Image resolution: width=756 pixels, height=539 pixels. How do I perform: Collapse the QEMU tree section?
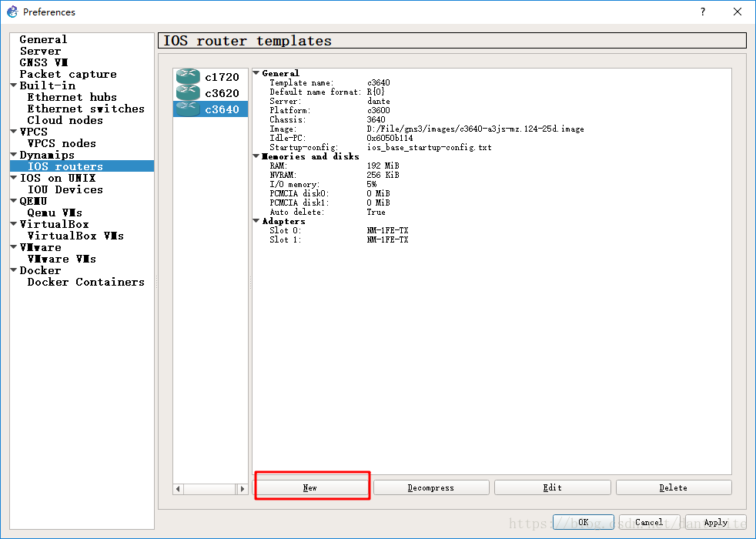tap(14, 201)
